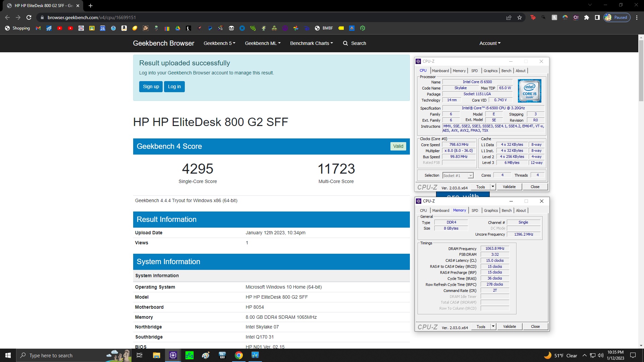Open Bench tab in bottom CPU-Z window
The image size is (644, 362).
click(507, 210)
